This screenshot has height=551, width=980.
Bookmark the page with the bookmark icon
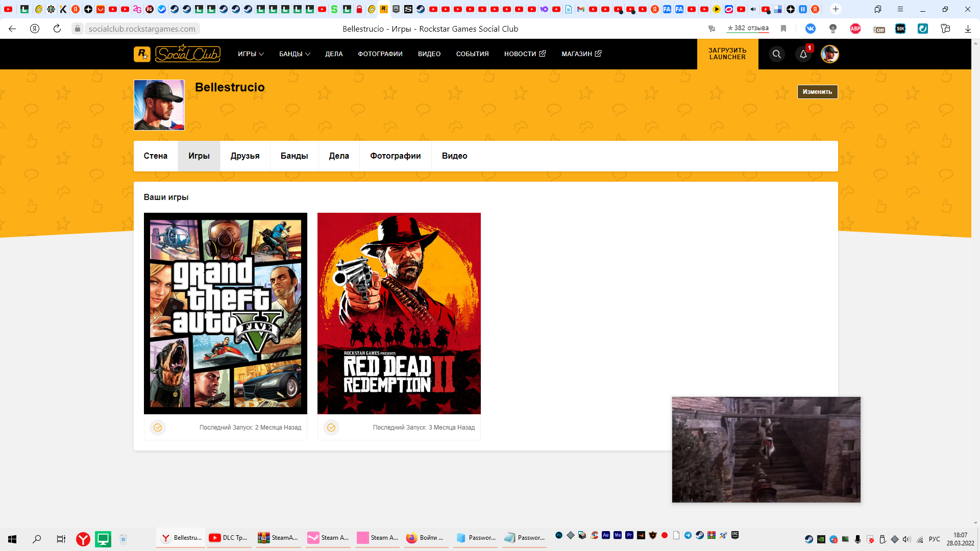point(783,29)
